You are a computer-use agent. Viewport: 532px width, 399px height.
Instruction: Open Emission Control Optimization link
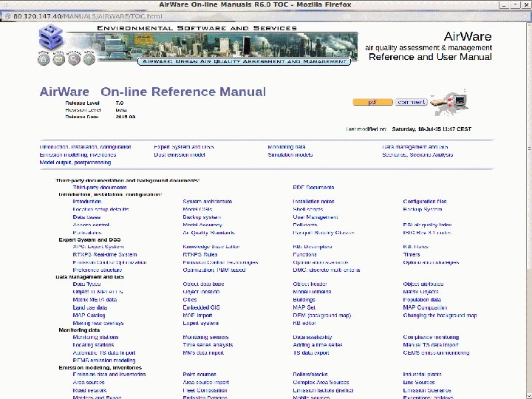click(x=110, y=262)
